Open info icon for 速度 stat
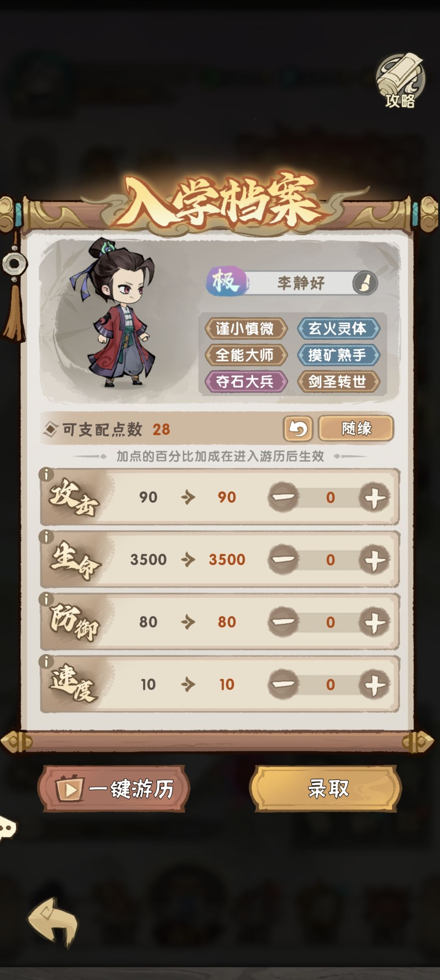Image resolution: width=440 pixels, height=980 pixels. [x=47, y=662]
